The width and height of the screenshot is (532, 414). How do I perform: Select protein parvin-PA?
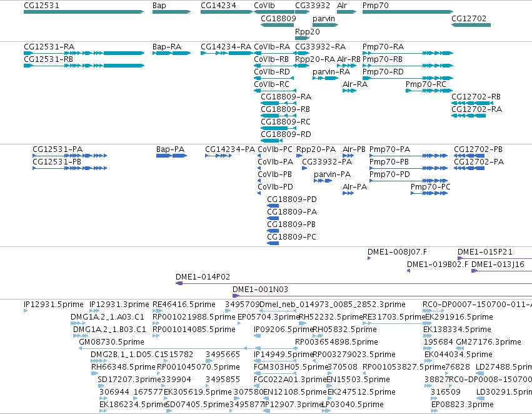tap(323, 181)
